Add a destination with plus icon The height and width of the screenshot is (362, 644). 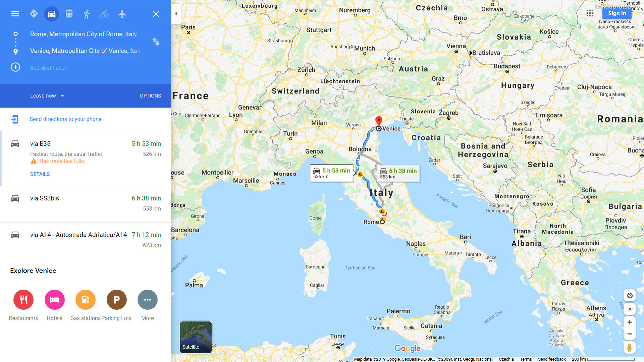point(15,67)
